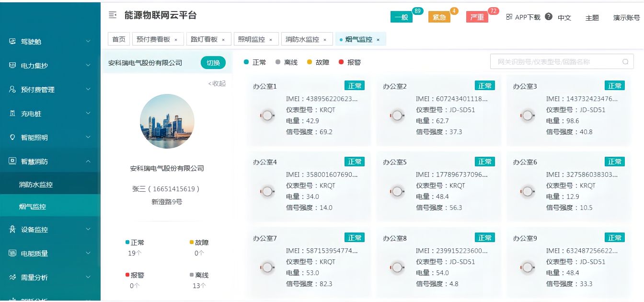Screen dimensions: 644x302
Task: Expand the 电力集抄 sidebar menu
Action: tap(50, 66)
